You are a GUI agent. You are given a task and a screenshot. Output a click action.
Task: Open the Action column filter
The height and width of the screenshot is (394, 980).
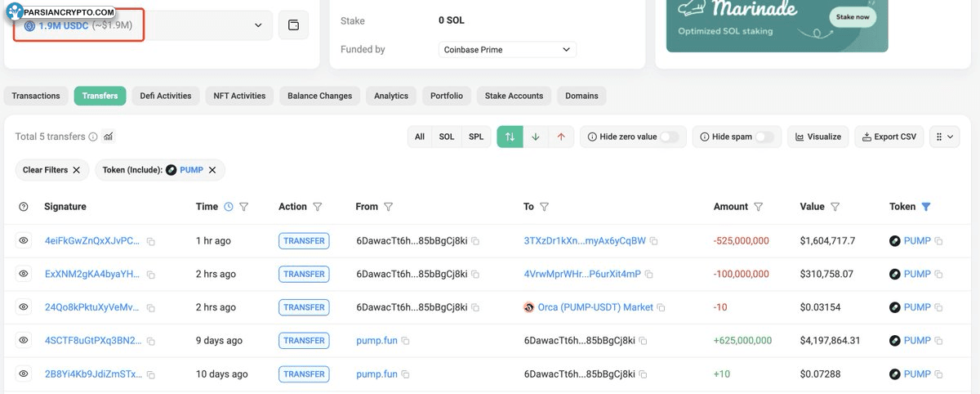pos(318,207)
